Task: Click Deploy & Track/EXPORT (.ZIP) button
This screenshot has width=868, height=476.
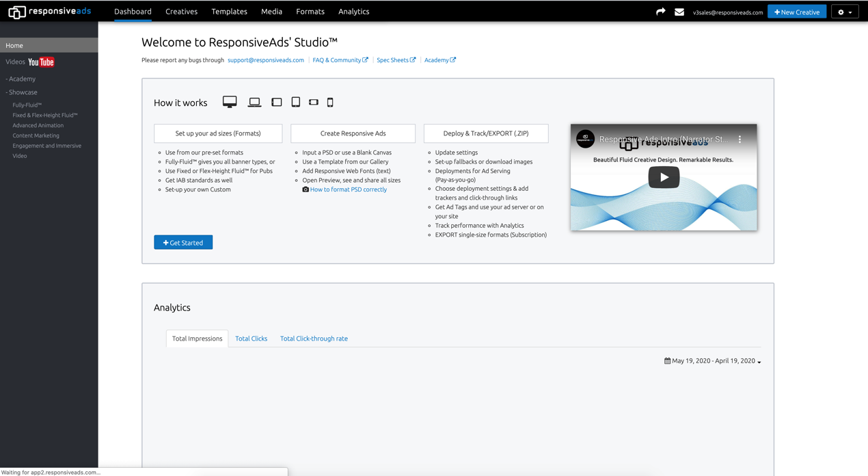Action: [486, 133]
